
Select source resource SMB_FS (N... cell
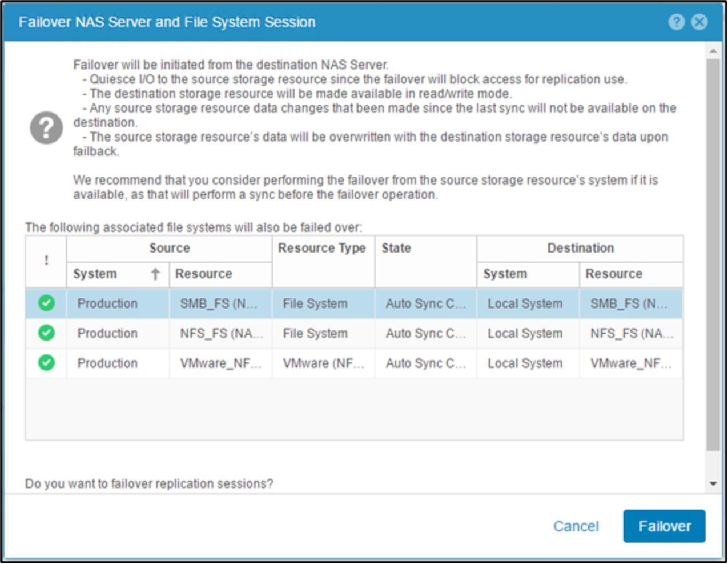coord(220,303)
